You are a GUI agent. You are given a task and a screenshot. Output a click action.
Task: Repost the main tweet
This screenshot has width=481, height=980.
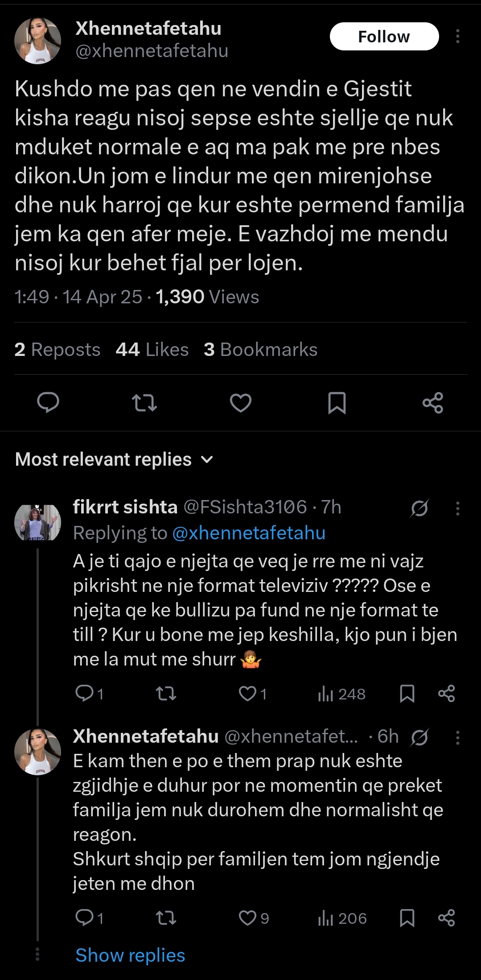[145, 403]
